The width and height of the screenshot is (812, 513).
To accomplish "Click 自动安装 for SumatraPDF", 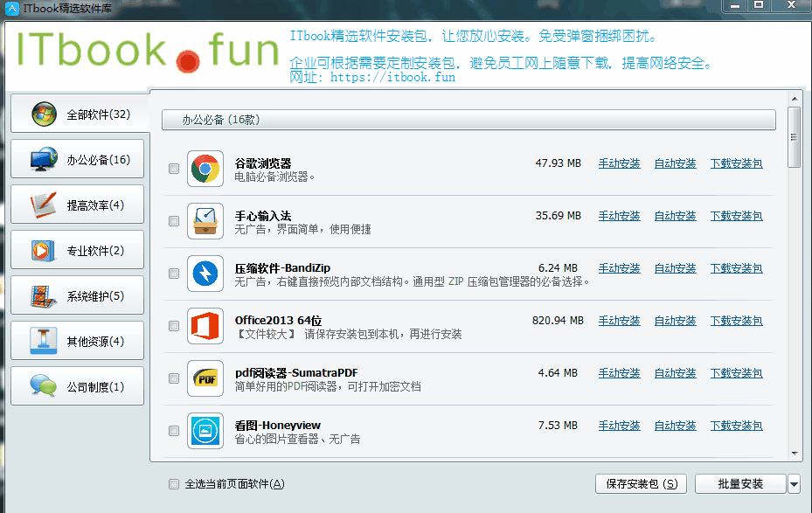I will click(676, 373).
